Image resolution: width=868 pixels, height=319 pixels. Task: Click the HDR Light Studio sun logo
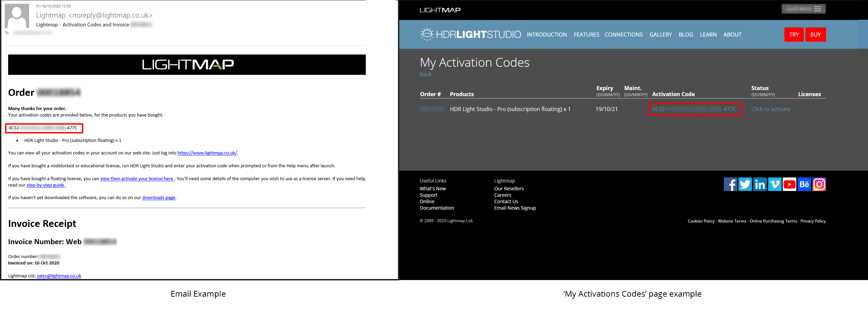pyautogui.click(x=427, y=34)
